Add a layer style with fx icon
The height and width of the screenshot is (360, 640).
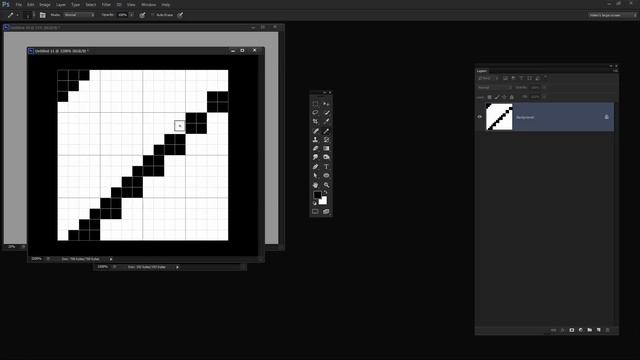coord(562,330)
